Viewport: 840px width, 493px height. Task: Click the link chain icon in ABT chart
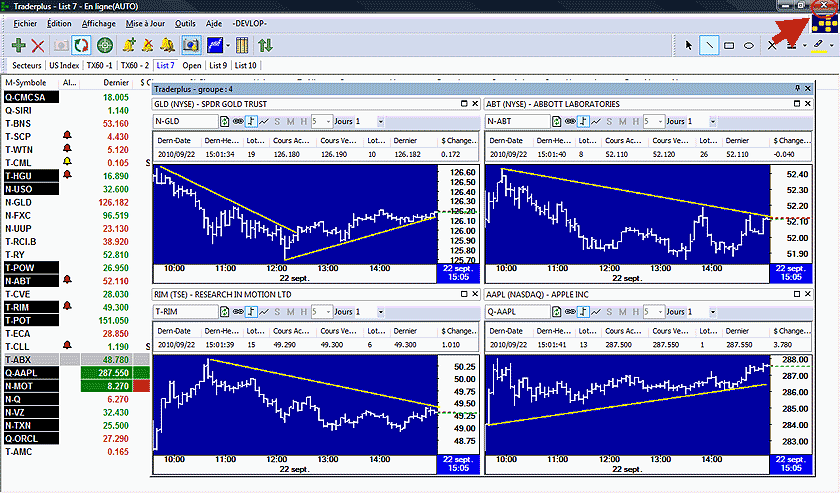pyautogui.click(x=570, y=122)
